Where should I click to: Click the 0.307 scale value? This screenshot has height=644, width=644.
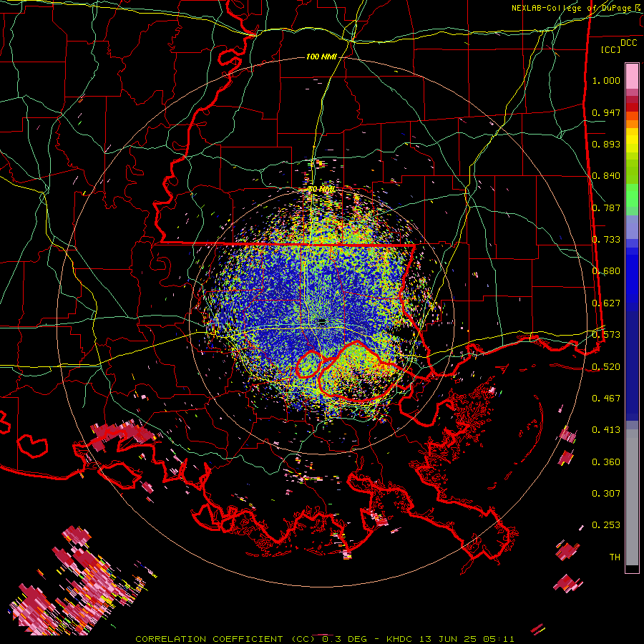[x=606, y=494]
